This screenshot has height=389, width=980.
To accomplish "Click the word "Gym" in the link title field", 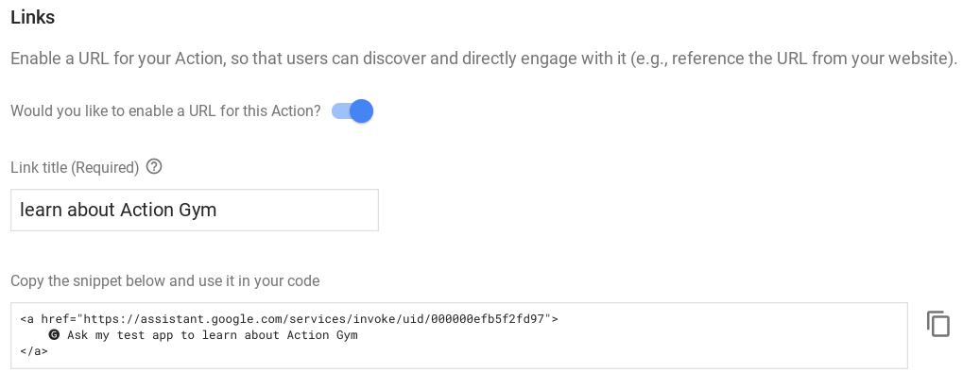I will tap(197, 210).
